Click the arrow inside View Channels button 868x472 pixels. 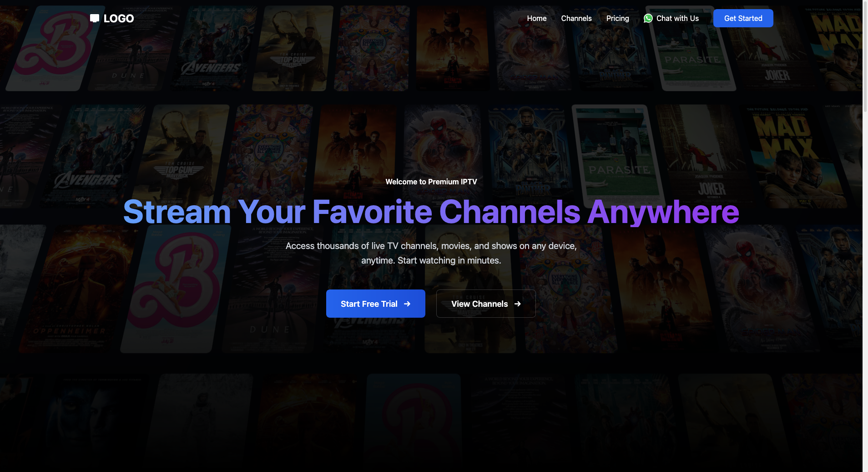518,304
